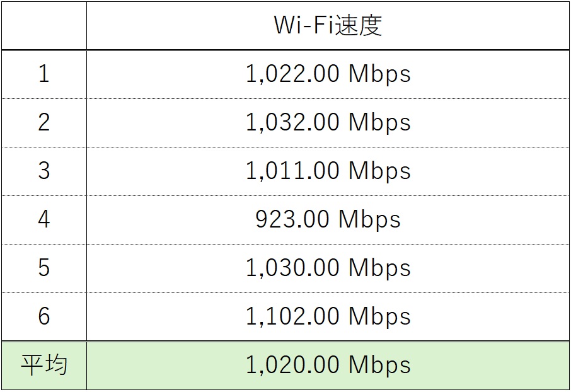Select the 1,102.00 Mbps cell
This screenshot has width=571, height=392.
point(328,316)
